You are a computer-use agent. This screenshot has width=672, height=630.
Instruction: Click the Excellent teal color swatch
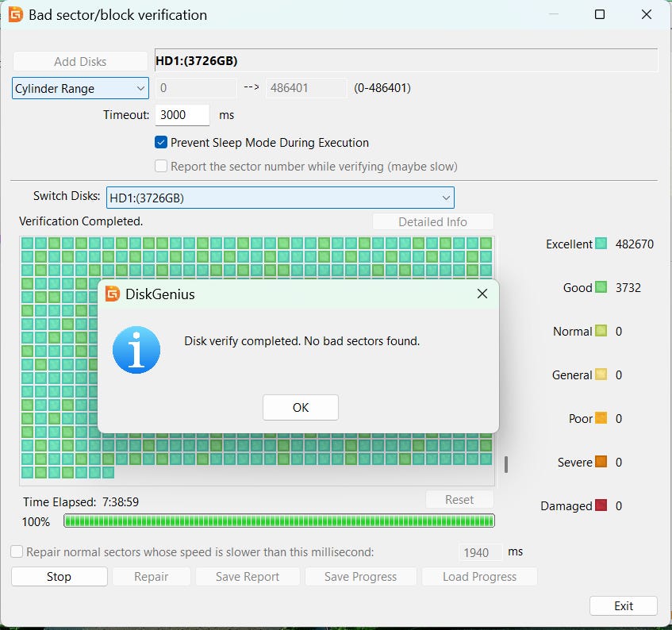pos(601,244)
